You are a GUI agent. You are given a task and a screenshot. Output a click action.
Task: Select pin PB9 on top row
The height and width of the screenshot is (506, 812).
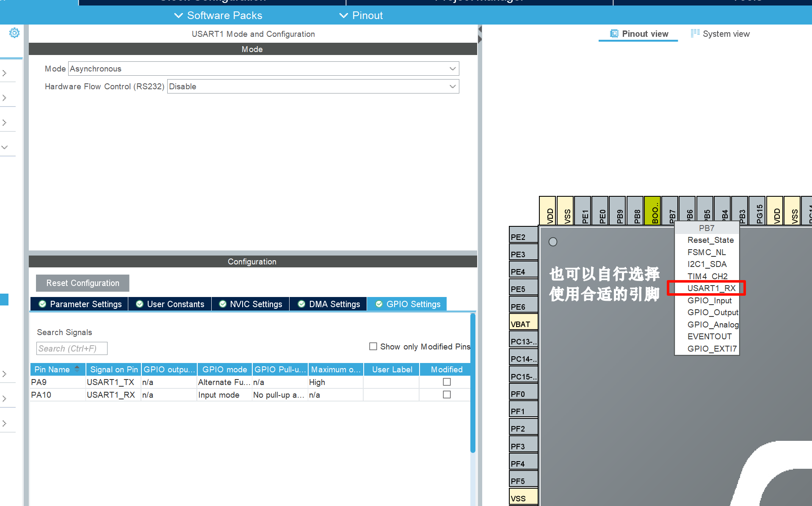[618, 211]
